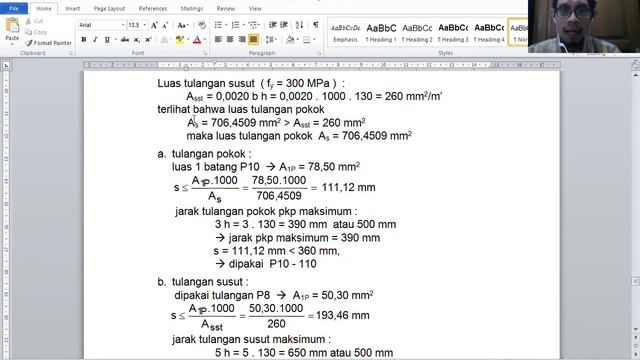Viewport: 640px width, 360px height.
Task: Toggle subscript formatting
Action: click(x=137, y=40)
